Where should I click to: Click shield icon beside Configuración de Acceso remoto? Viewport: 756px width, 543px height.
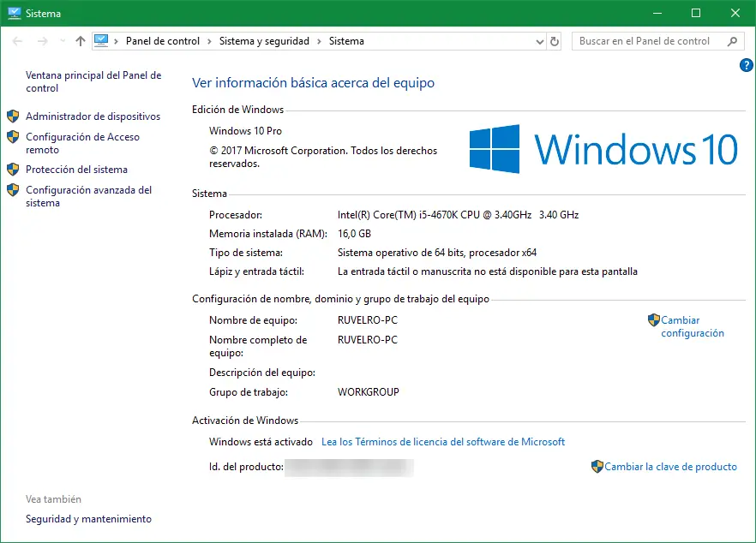click(x=13, y=137)
